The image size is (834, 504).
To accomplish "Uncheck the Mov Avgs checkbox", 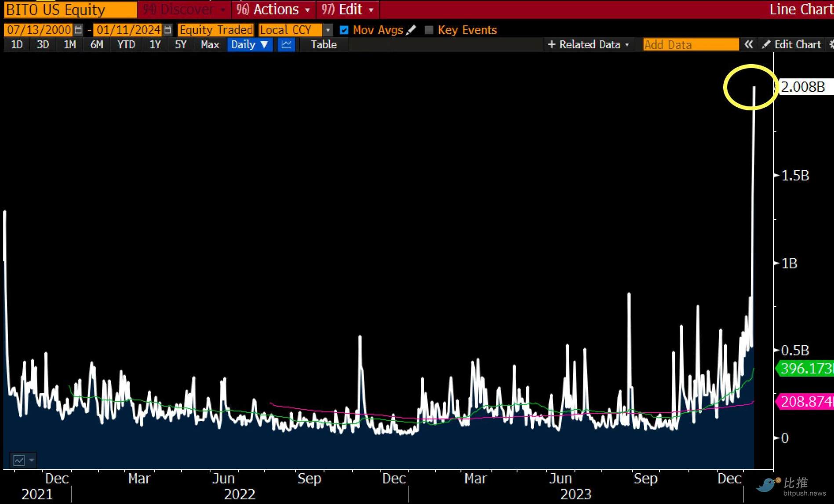I will pos(344,30).
